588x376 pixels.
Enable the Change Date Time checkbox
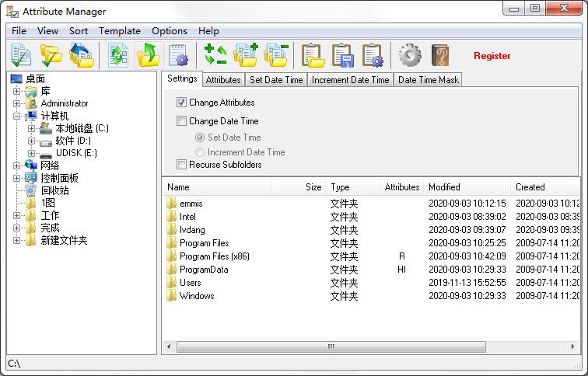pyautogui.click(x=182, y=121)
